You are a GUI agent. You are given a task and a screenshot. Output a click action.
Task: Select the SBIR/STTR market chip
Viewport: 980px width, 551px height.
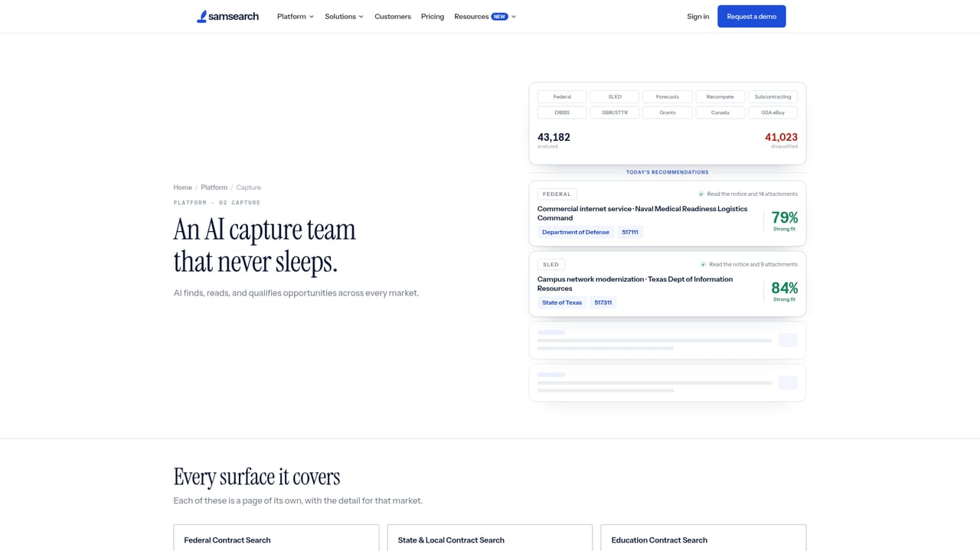[615, 112]
